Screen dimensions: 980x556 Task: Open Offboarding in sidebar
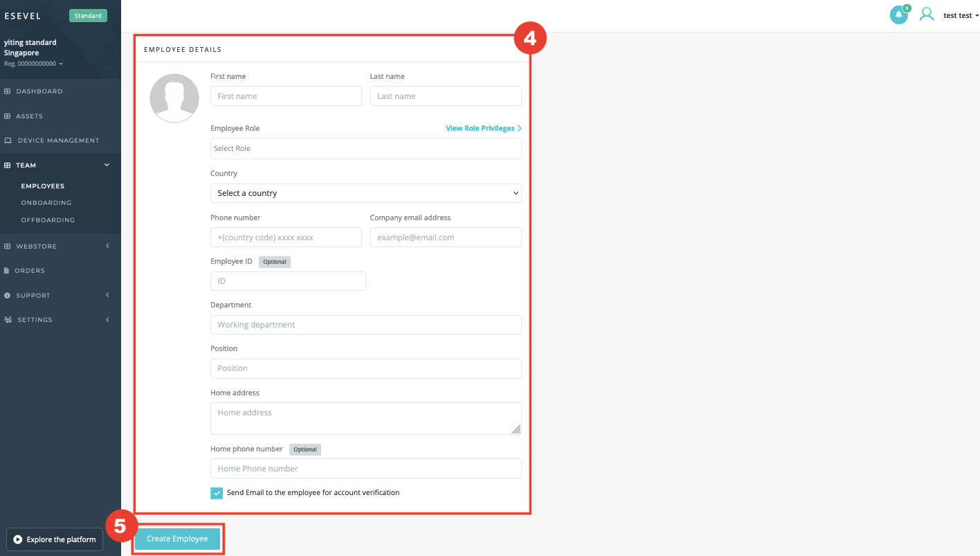coord(48,220)
